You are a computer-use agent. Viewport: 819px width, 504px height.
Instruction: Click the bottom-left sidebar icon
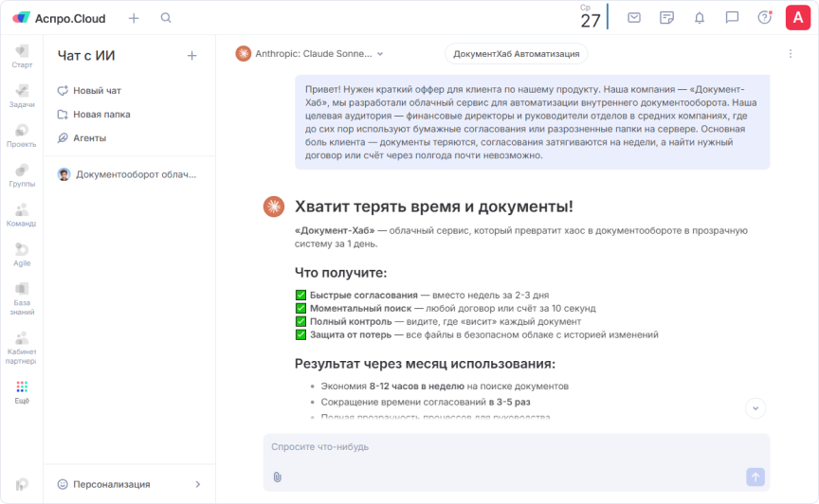pyautogui.click(x=22, y=485)
